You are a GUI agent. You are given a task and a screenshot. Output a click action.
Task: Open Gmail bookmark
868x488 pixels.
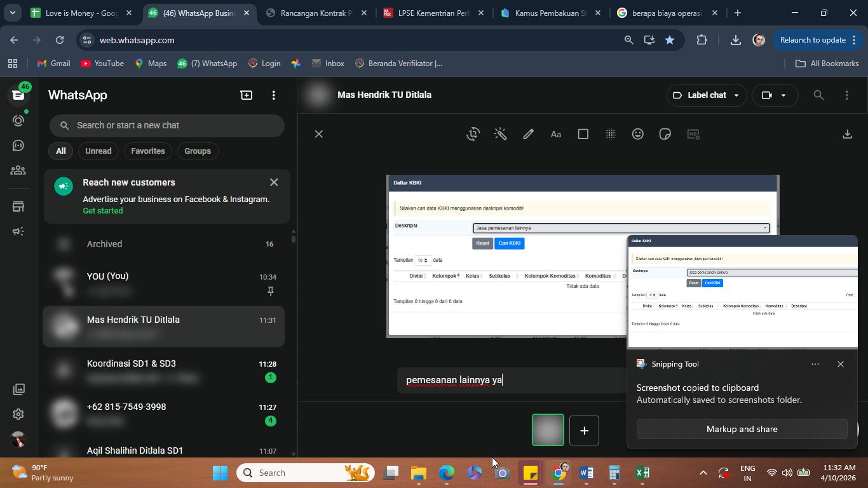coord(53,64)
